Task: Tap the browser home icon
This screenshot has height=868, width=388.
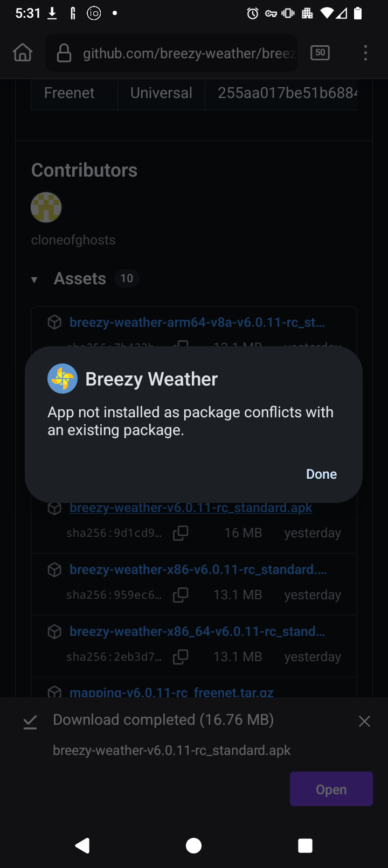Action: point(23,53)
